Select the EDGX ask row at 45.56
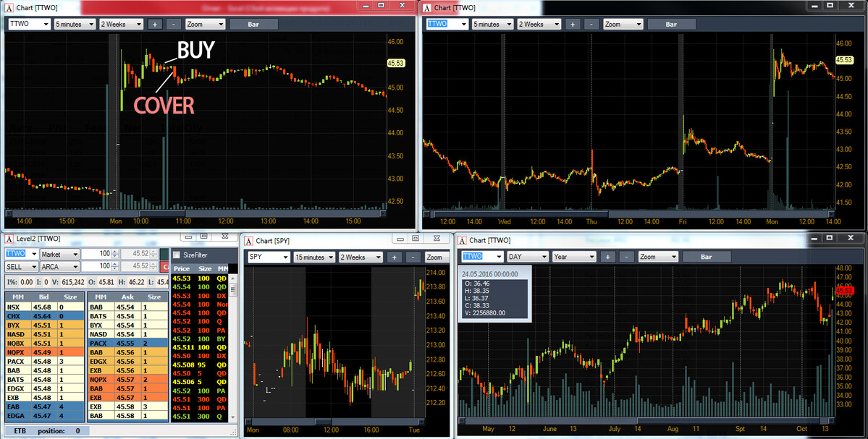The width and height of the screenshot is (868, 439). (x=128, y=361)
